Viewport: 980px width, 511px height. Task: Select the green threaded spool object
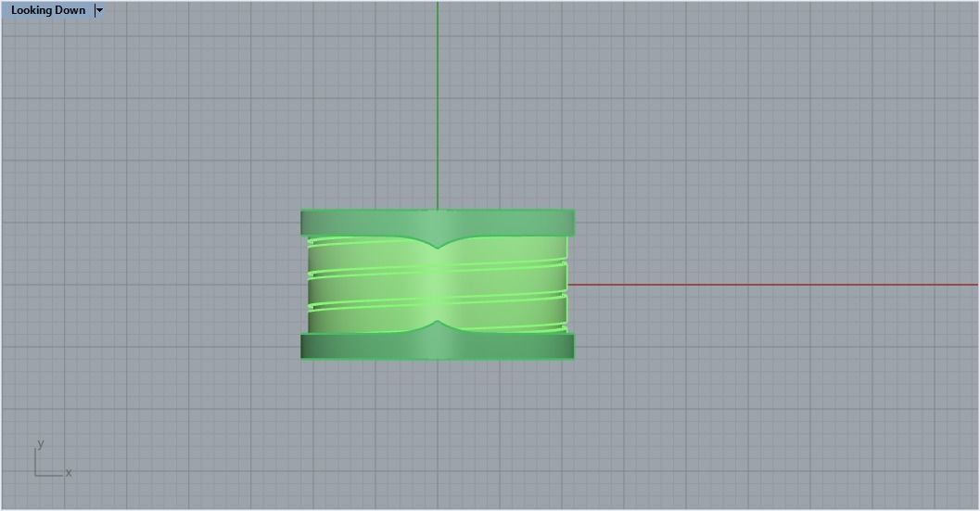click(438, 285)
